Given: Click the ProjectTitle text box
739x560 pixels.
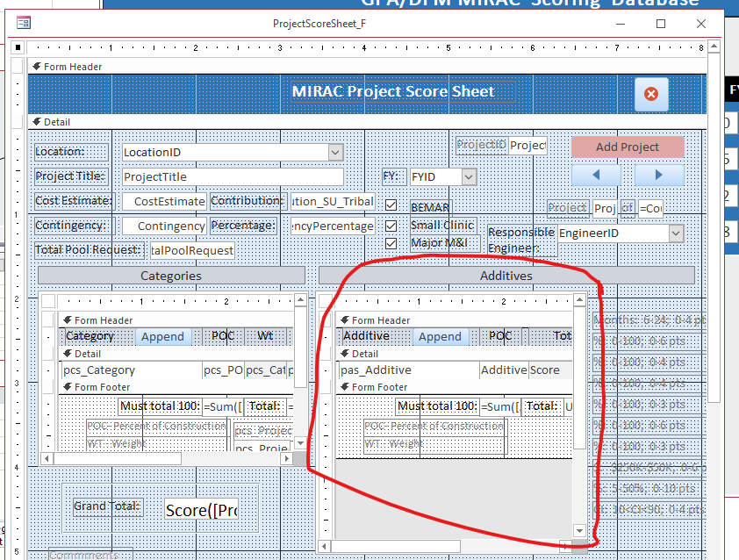Looking at the screenshot, I should pyautogui.click(x=233, y=176).
